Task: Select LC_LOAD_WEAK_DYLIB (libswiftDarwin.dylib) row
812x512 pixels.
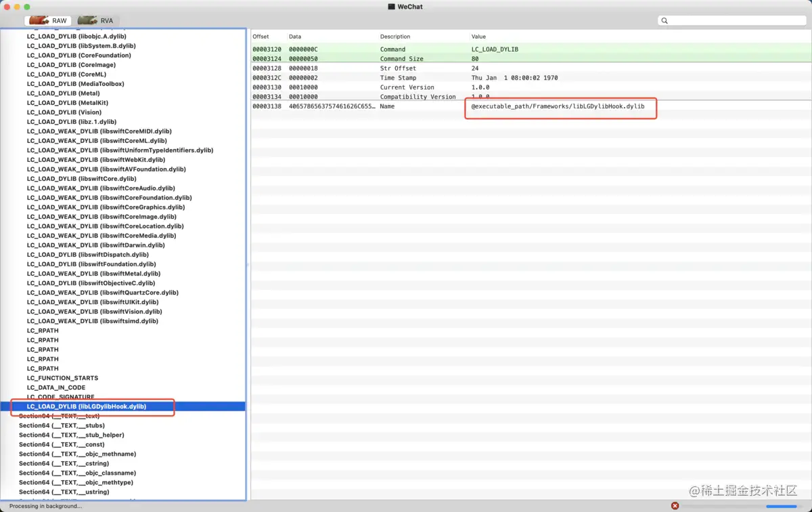Action: click(96, 245)
